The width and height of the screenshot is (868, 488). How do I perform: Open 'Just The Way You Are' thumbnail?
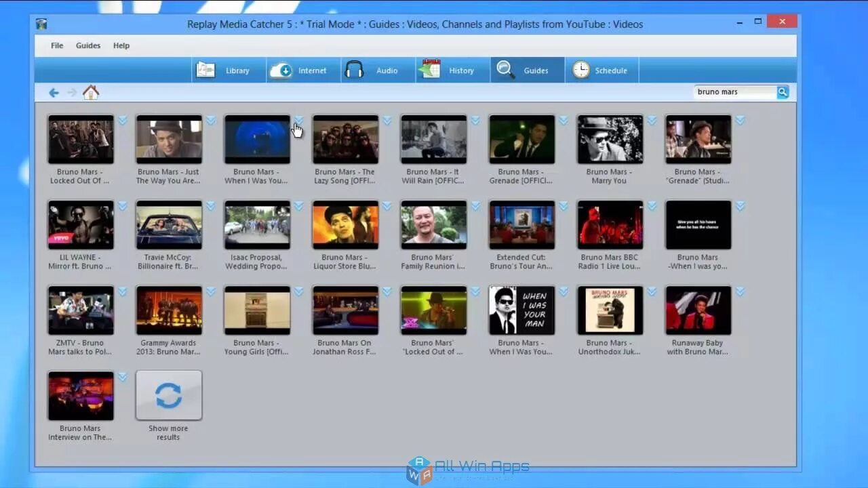[169, 139]
